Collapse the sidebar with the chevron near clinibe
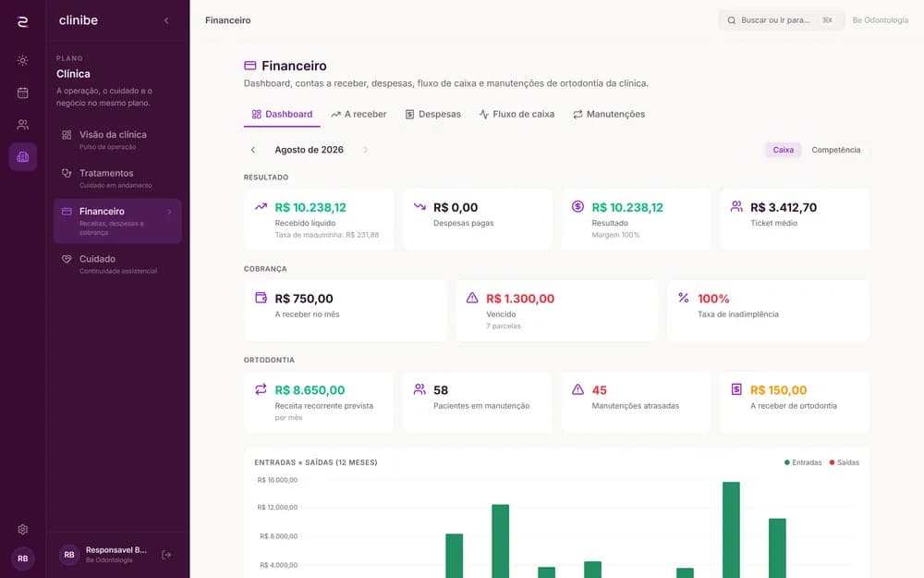Screen dimensions: 924x578 coord(166,20)
